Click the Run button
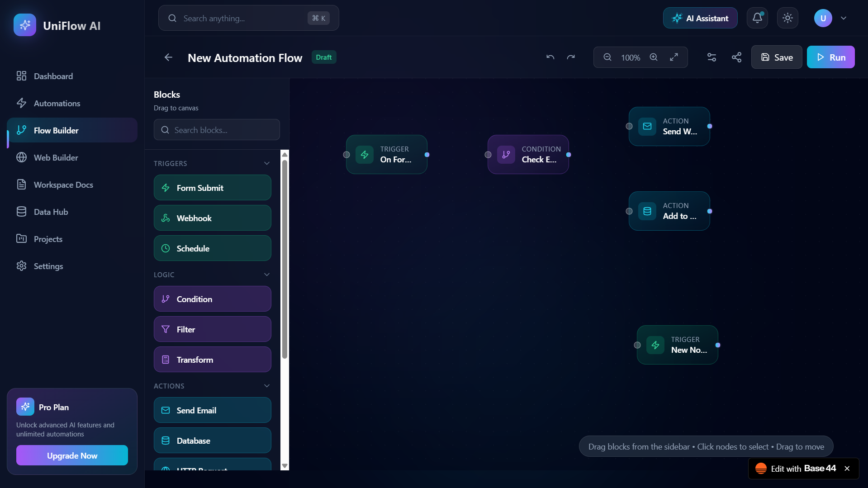 point(831,57)
